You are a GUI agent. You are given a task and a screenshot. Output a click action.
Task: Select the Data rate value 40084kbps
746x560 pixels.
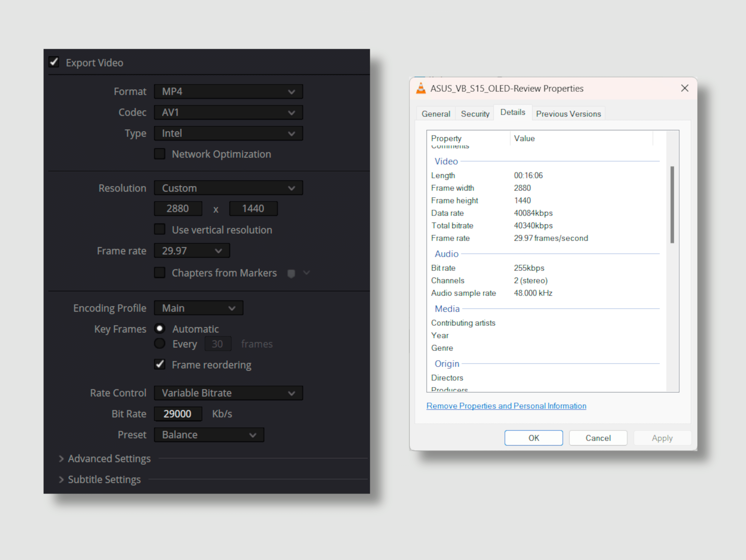[x=533, y=213]
